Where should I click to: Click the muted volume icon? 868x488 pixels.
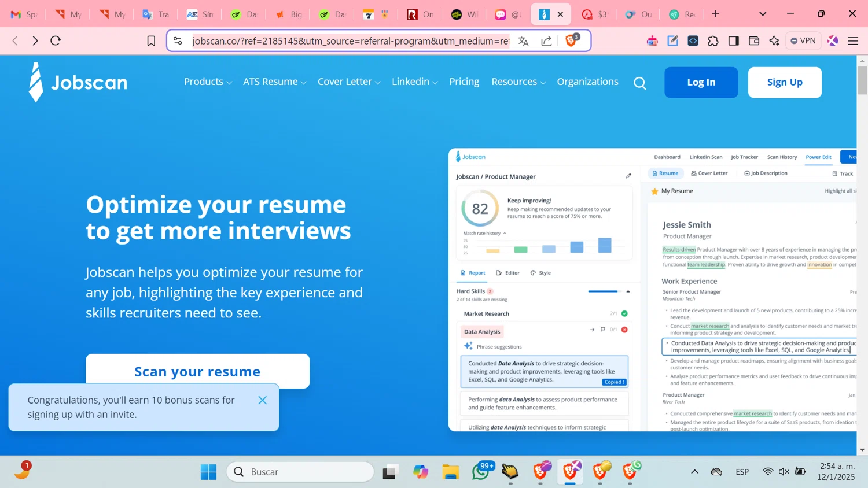tap(784, 472)
